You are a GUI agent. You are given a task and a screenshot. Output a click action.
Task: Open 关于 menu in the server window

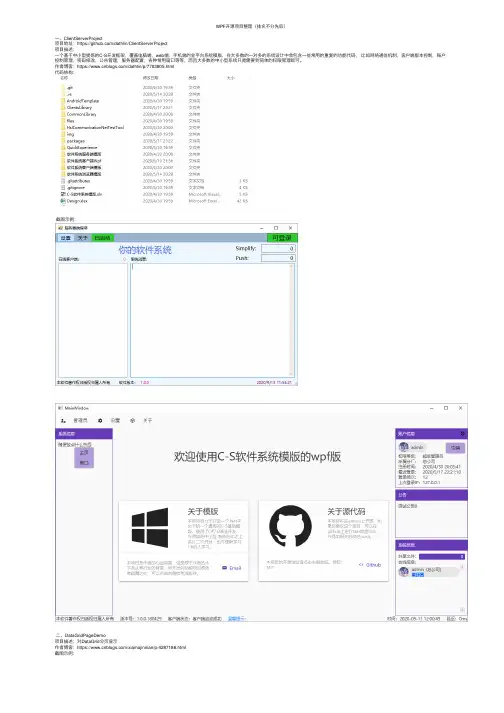pos(83,238)
